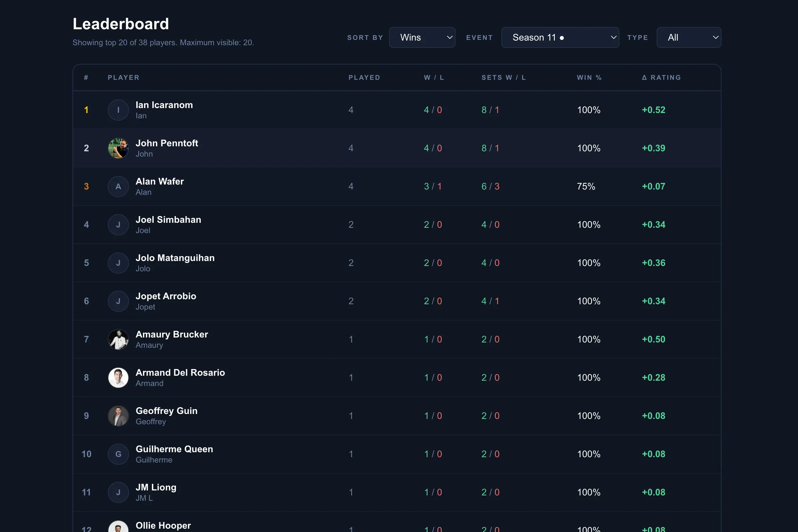Click Jopet Arrobio's 4 / 1 sets
Image resolution: width=798 pixels, height=532 pixels.
click(490, 301)
